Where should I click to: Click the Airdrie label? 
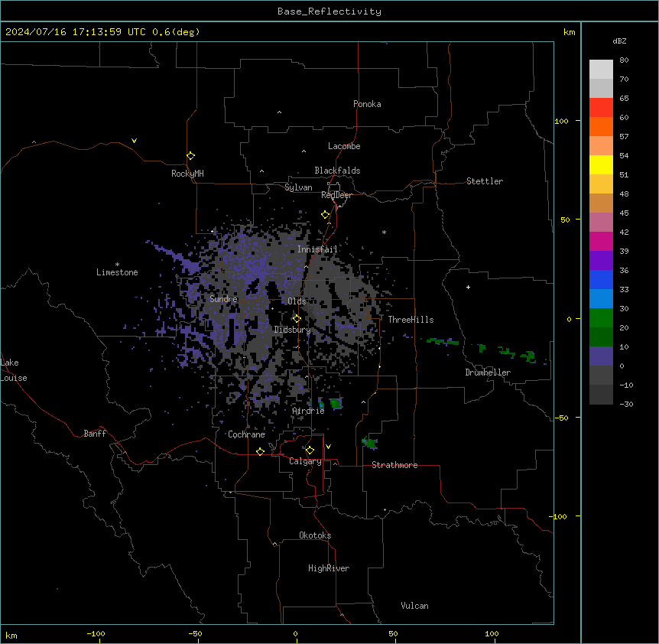tap(308, 411)
